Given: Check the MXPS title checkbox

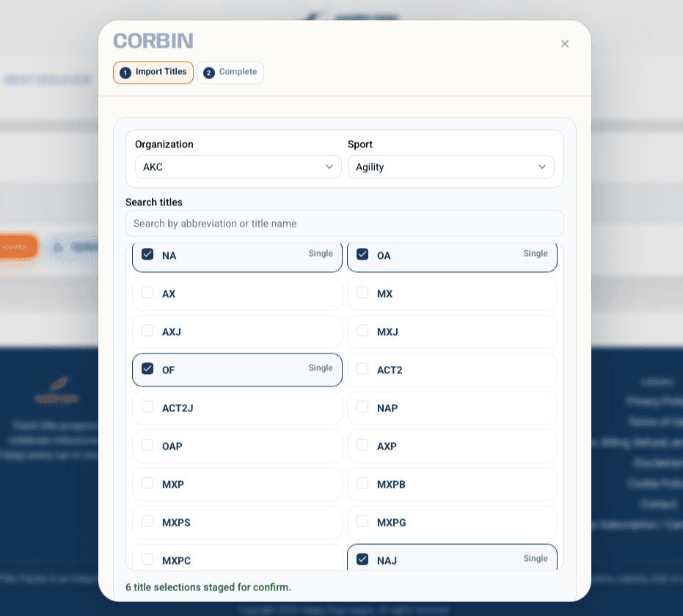Looking at the screenshot, I should click(x=147, y=521).
